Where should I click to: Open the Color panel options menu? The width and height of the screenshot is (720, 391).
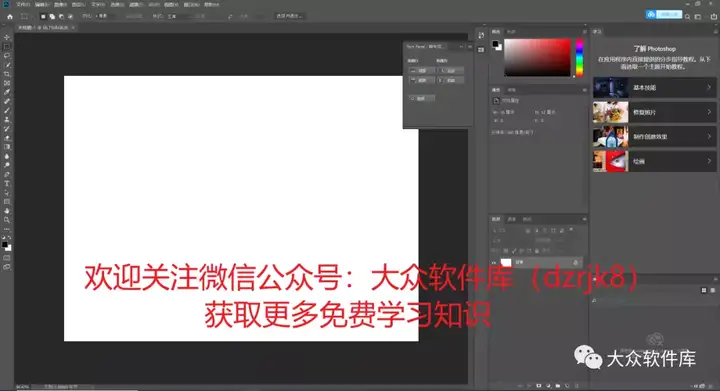click(x=585, y=32)
